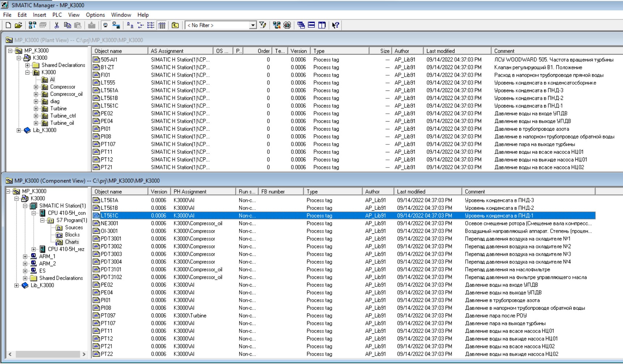The width and height of the screenshot is (623, 364).
Task: Expand Compressor_oil folder in Plant View tree
Action: [36, 94]
